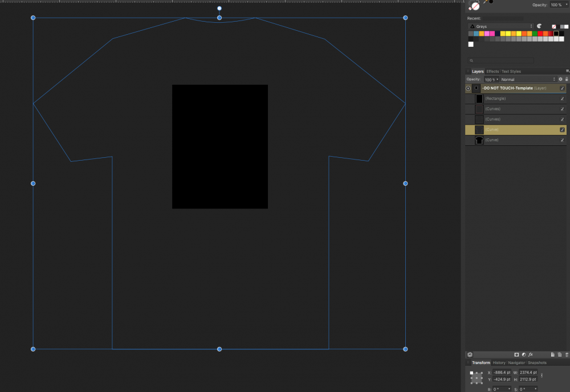Image resolution: width=570 pixels, height=392 pixels.
Task: Open the Adjustments icon in the Layers panel
Action: (524, 354)
